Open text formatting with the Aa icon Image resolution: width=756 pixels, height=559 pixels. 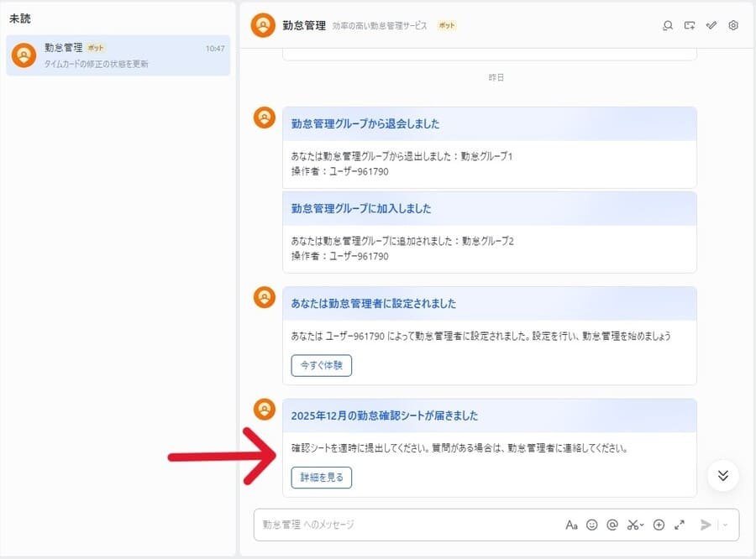pos(572,525)
